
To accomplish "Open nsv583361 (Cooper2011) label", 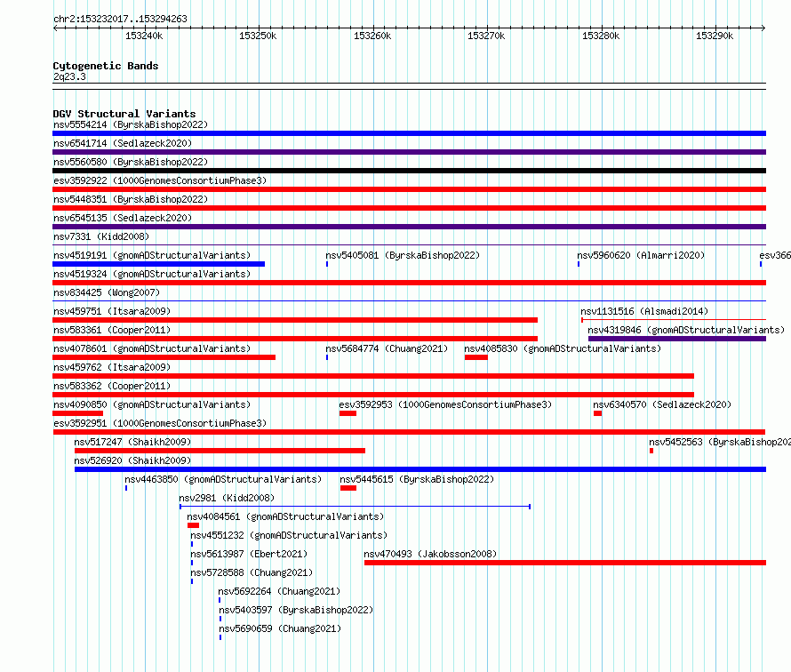I will click(112, 330).
